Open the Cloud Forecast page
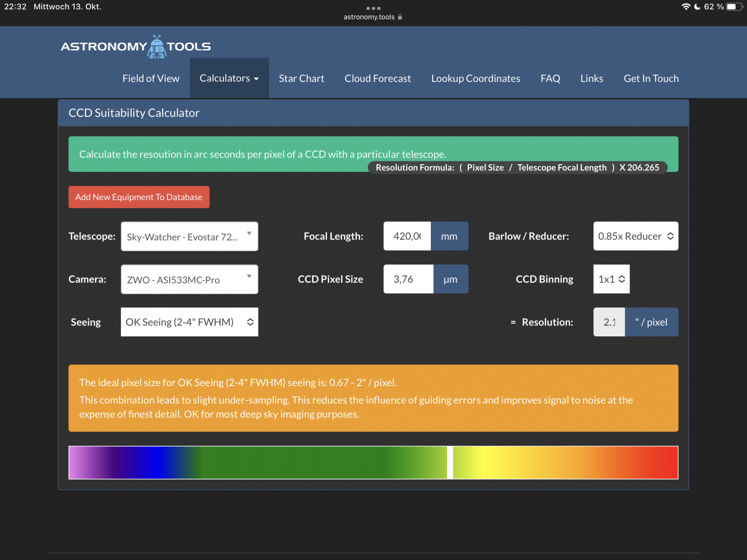747x560 pixels. [x=378, y=79]
